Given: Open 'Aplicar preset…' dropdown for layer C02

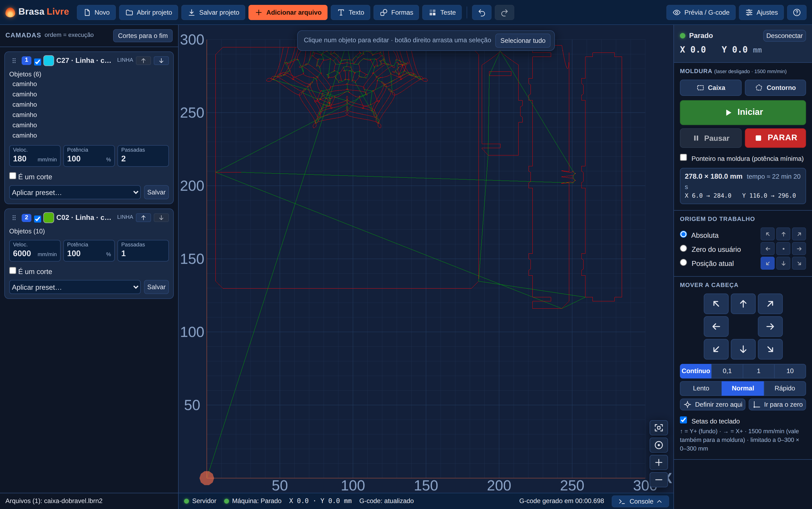Looking at the screenshot, I should 75,287.
